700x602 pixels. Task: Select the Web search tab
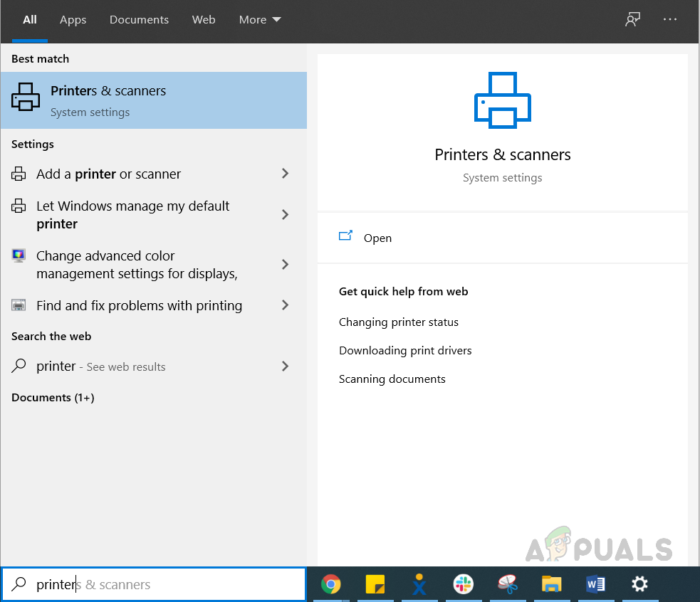coord(204,20)
